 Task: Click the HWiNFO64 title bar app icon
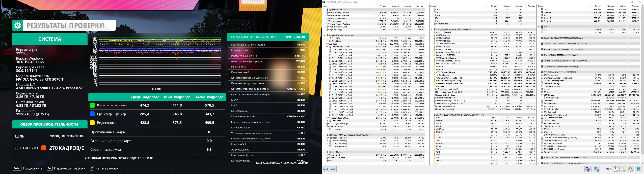324,2
